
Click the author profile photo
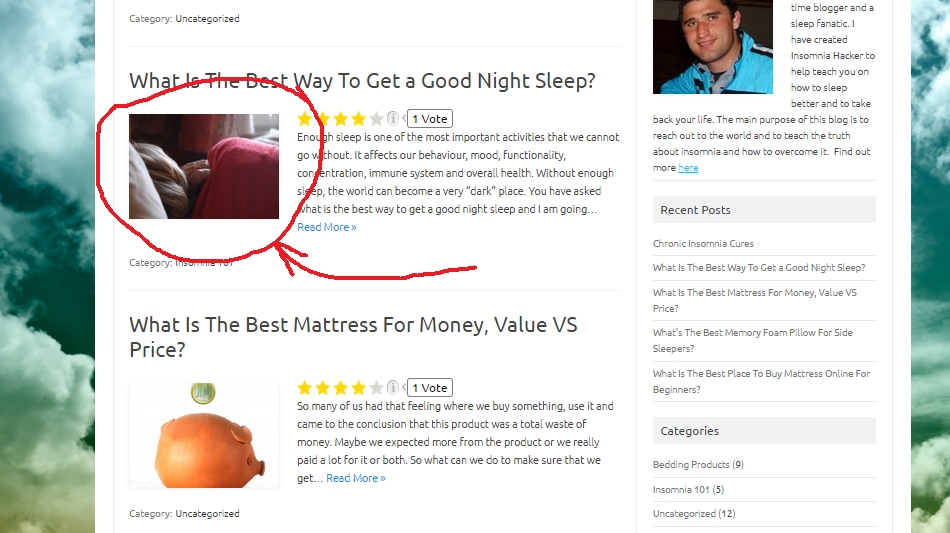712,47
